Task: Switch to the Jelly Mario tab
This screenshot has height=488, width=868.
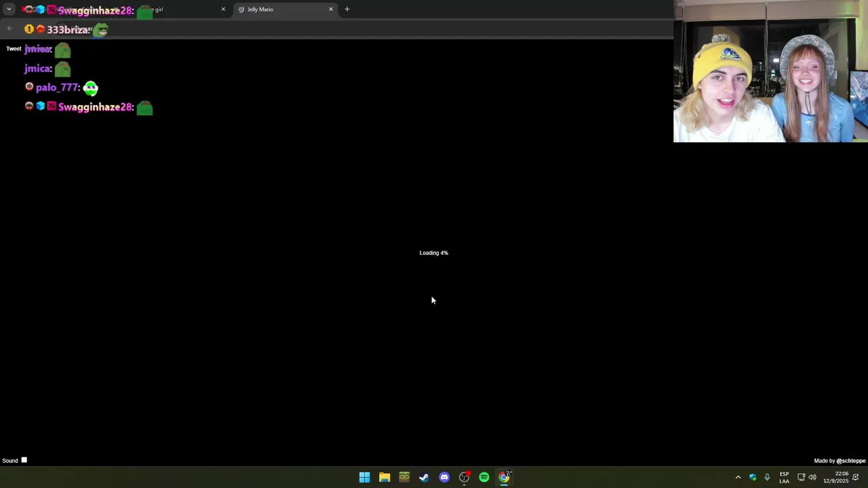Action: pos(285,9)
